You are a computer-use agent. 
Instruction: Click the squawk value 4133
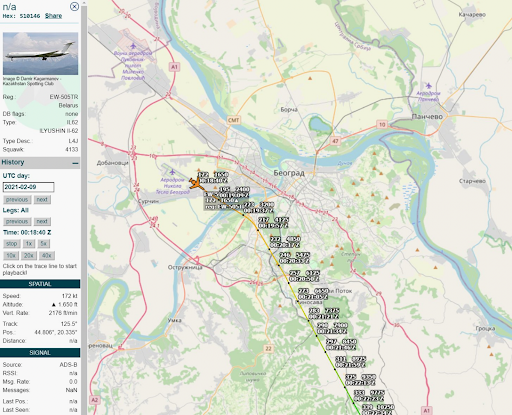[x=72, y=149]
